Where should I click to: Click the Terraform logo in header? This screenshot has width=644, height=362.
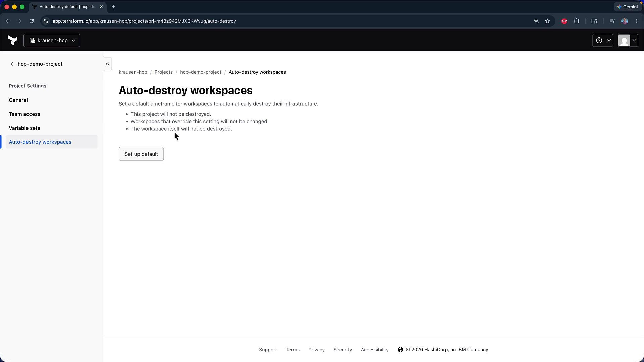coord(12,40)
